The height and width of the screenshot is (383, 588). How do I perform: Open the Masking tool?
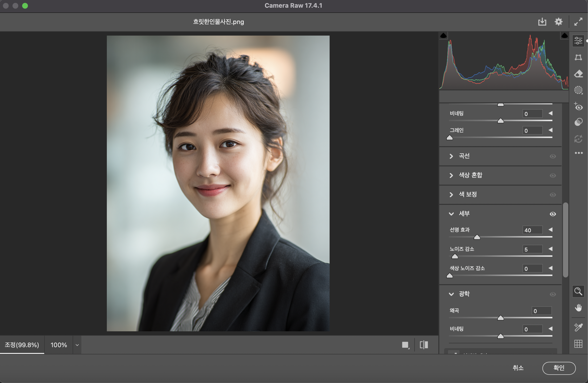[578, 90]
